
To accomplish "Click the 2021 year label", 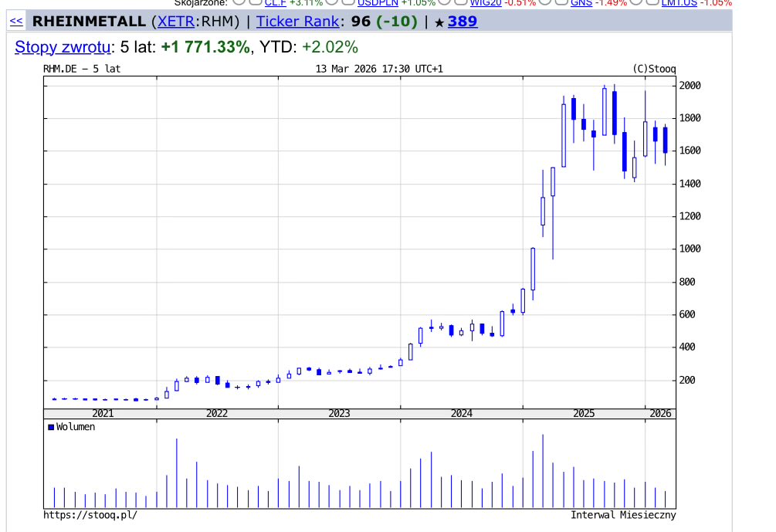I will click(103, 414).
